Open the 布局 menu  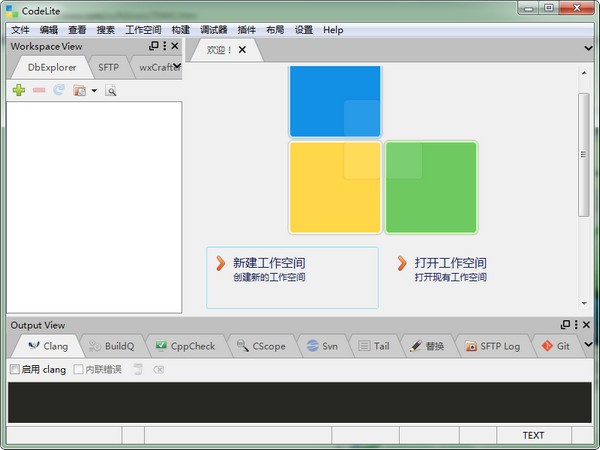[275, 30]
